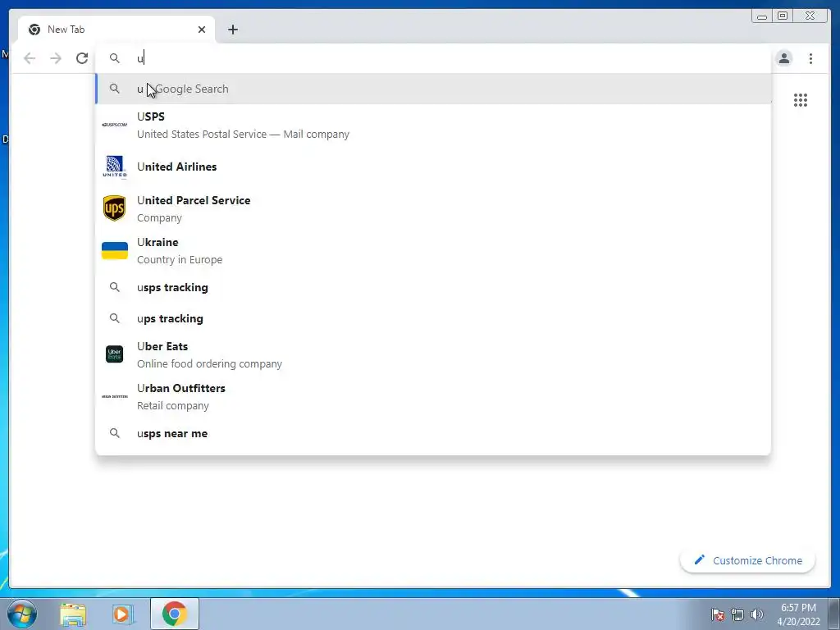The image size is (840, 630).
Task: Click magnifier icon beside usps tracking
Action: pyautogui.click(x=115, y=287)
